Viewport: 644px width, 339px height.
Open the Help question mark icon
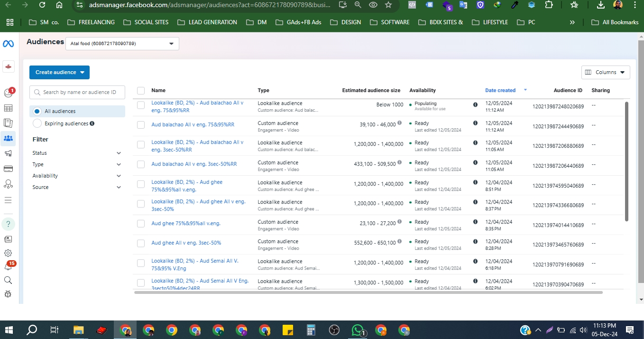coord(8,224)
